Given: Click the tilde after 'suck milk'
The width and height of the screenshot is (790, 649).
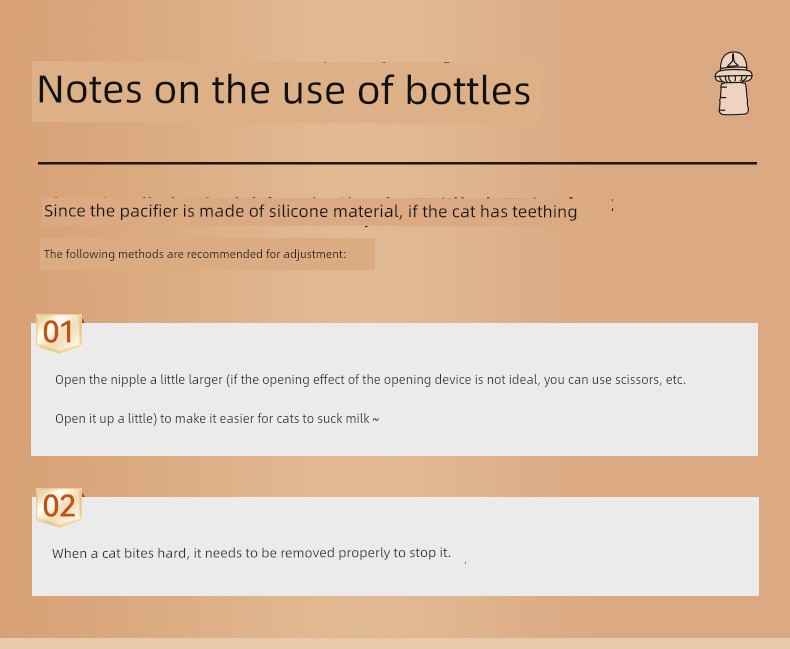Looking at the screenshot, I should [x=375, y=419].
